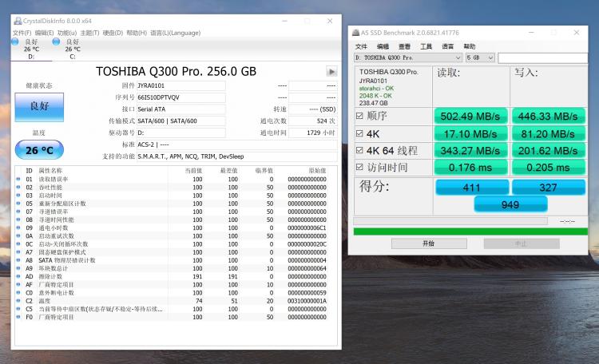Click total score 949 button
This screenshot has height=364, width=599.
510,204
